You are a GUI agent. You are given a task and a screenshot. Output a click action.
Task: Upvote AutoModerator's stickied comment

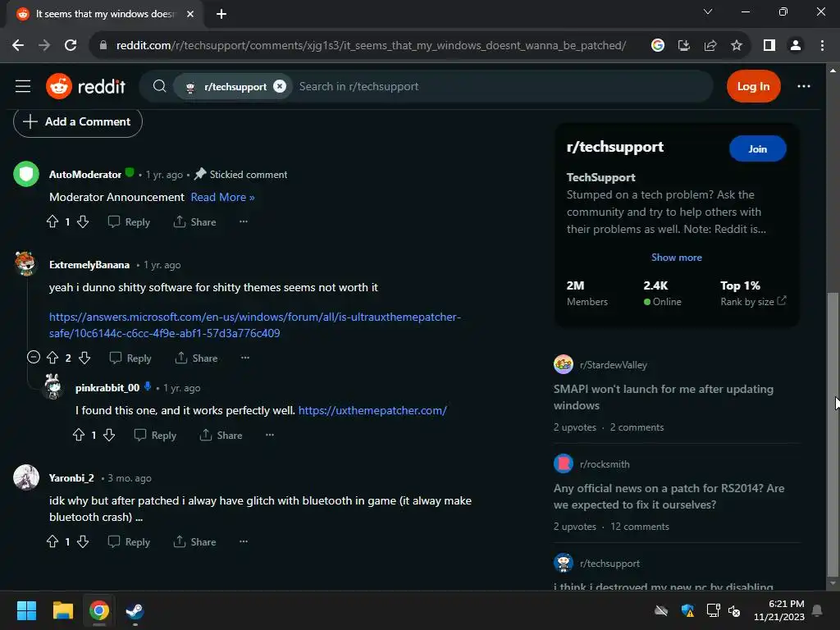52,221
